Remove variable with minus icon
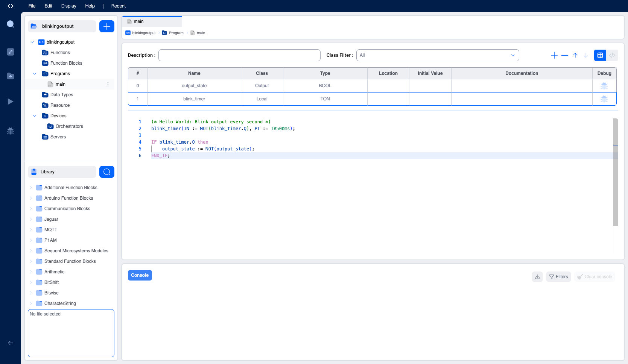Viewport: 628px width, 364px height. tap(565, 55)
